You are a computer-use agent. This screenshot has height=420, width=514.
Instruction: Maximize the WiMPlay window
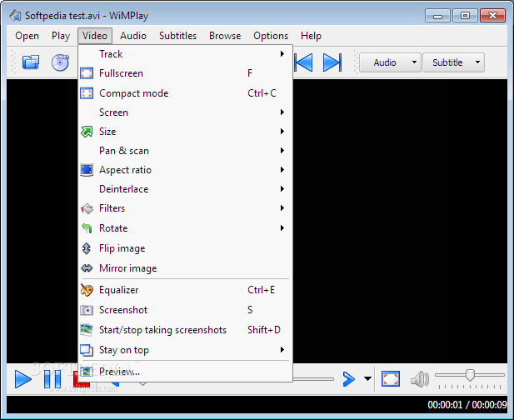(465, 15)
